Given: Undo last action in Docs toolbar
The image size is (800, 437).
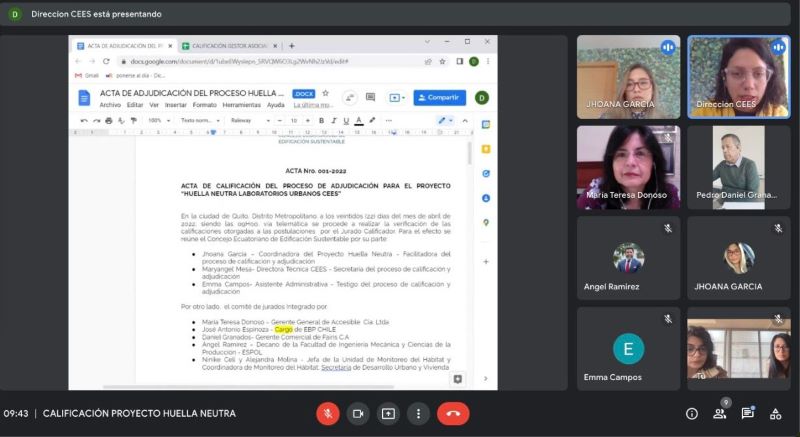Looking at the screenshot, I should point(84,121).
